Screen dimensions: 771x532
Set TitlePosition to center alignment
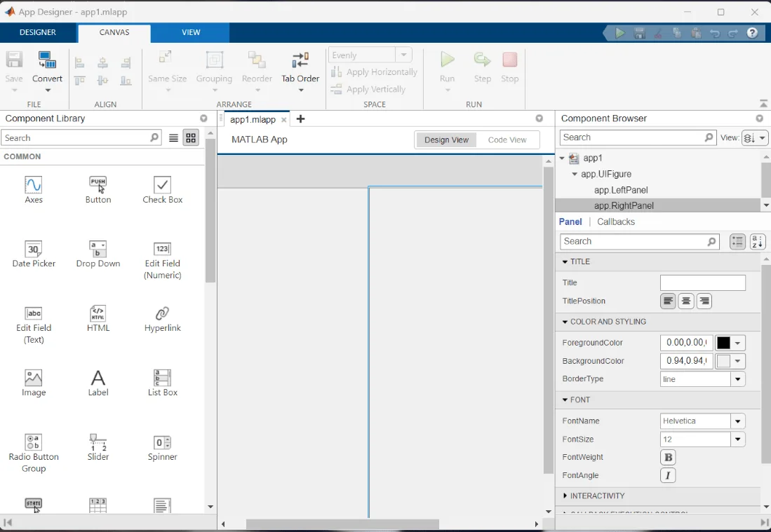coord(686,301)
